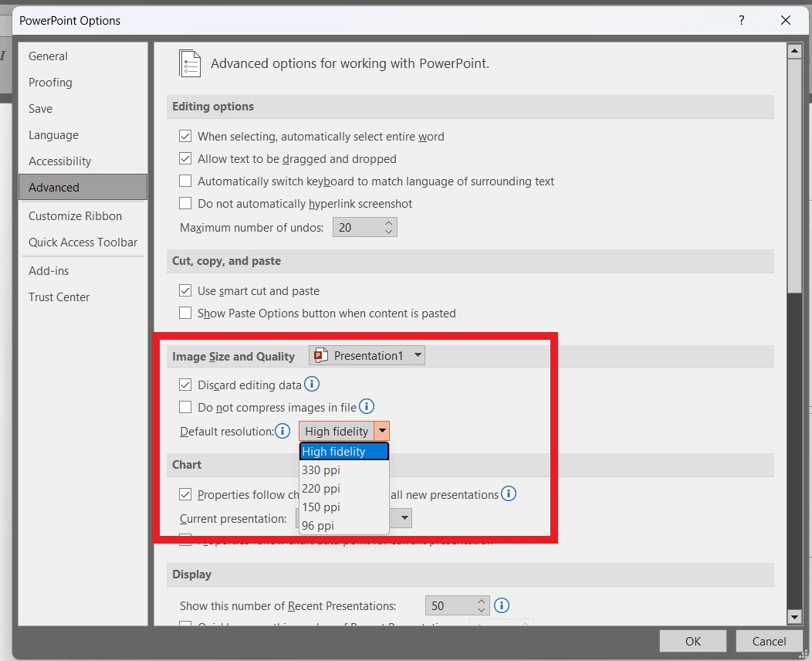Open the Proofing settings page

pyautogui.click(x=50, y=82)
